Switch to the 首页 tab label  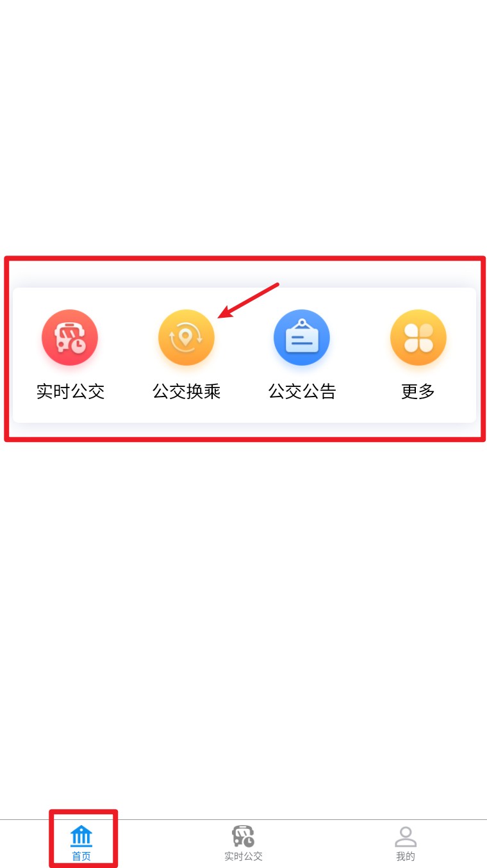(81, 856)
